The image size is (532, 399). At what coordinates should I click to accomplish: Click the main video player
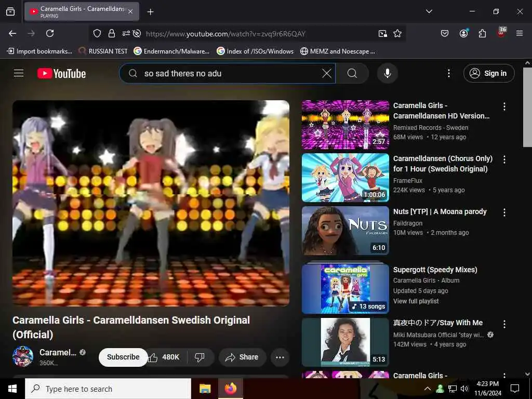[x=151, y=203]
